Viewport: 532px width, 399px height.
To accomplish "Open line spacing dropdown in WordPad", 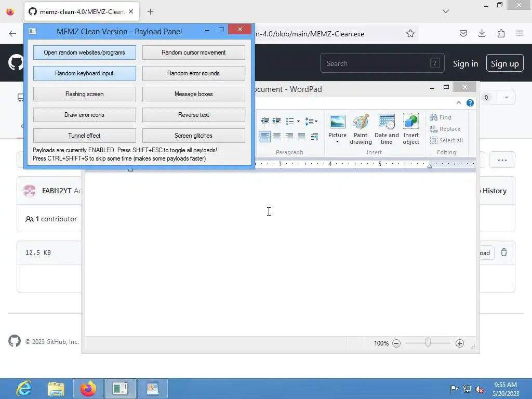I will coord(311,121).
